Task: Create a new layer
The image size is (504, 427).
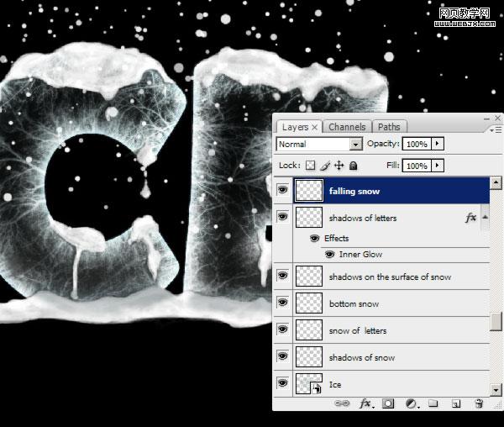Action: point(456,403)
